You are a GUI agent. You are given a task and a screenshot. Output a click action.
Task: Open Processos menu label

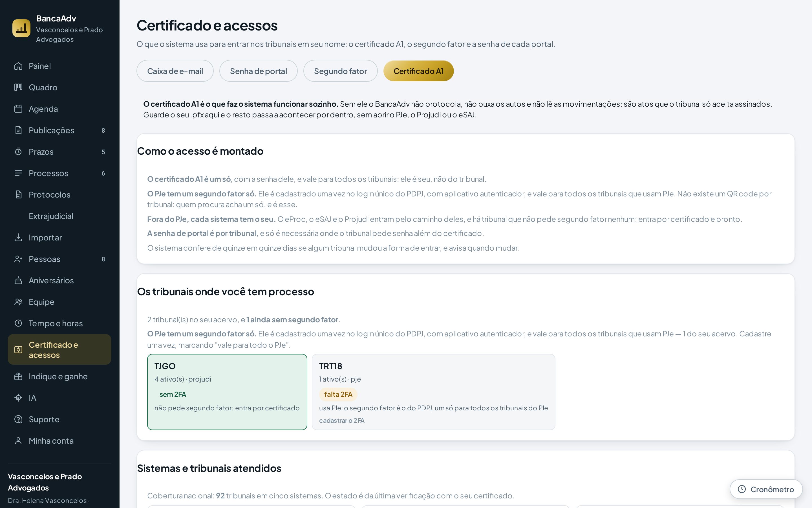tap(48, 173)
